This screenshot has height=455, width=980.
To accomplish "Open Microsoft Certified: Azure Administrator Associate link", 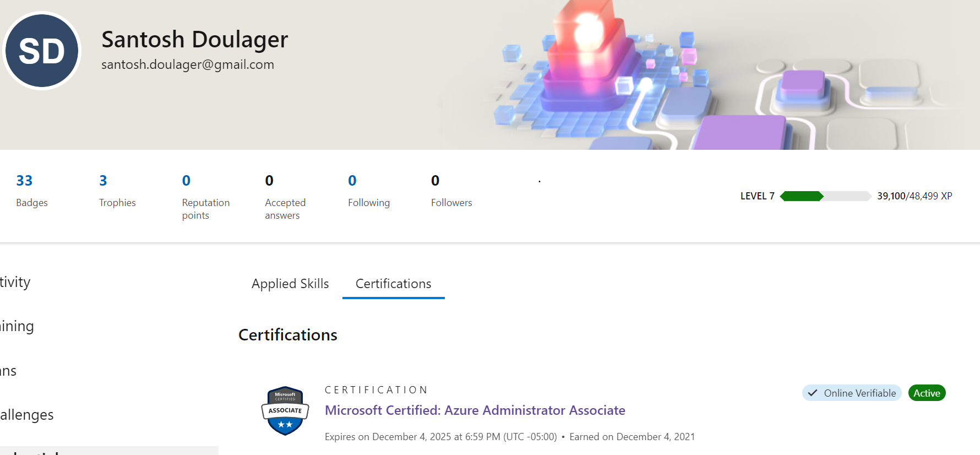I will pyautogui.click(x=475, y=410).
